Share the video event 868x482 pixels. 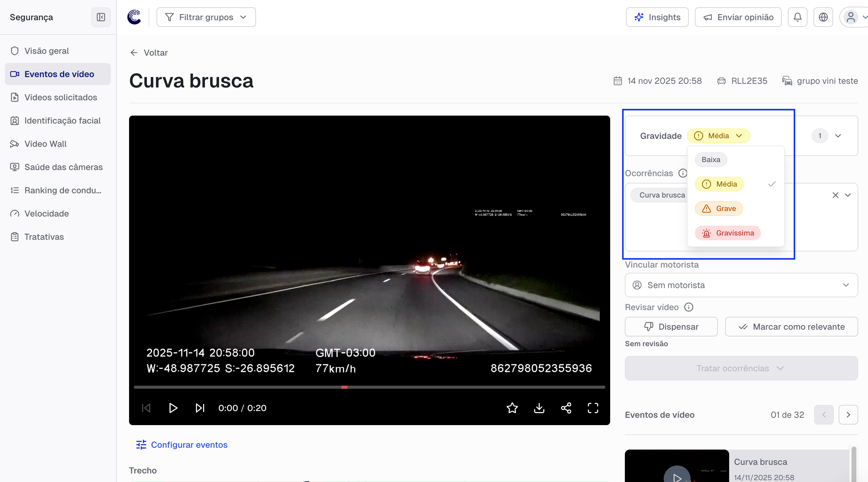tap(566, 408)
